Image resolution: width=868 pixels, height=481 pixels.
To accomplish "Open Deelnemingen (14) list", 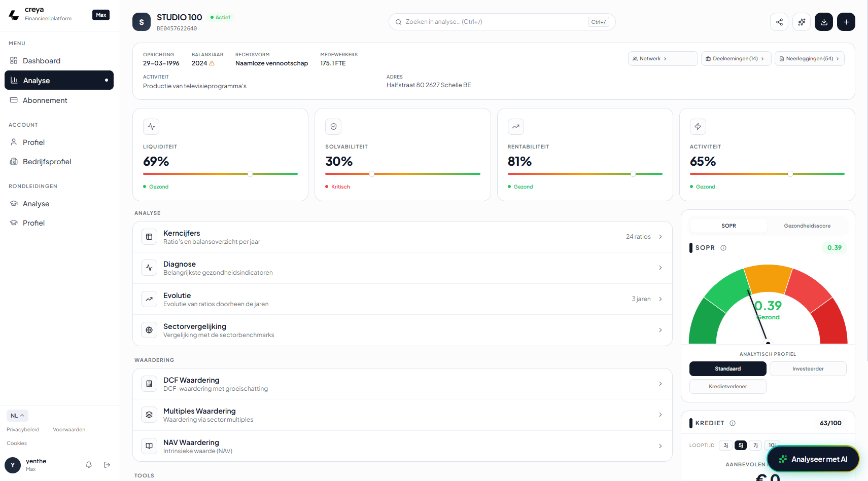I will 736,59.
